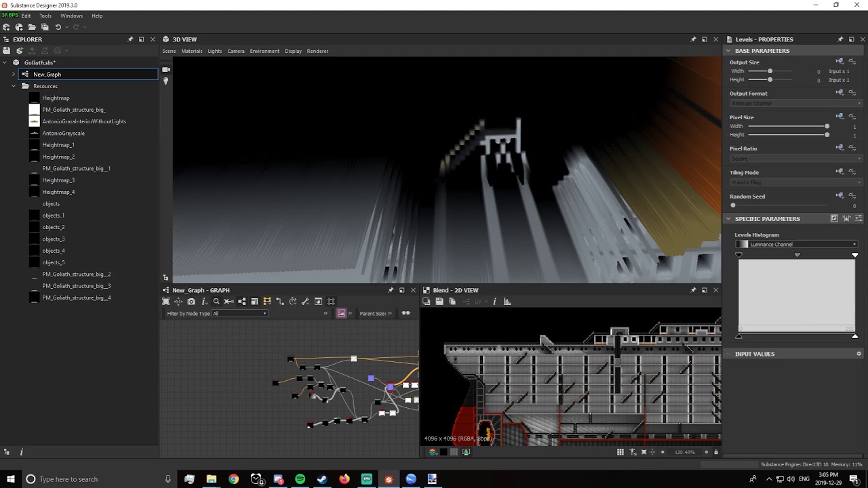This screenshot has height=488, width=868.
Task: Collapse the Specific Parameters section
Action: pyautogui.click(x=729, y=219)
